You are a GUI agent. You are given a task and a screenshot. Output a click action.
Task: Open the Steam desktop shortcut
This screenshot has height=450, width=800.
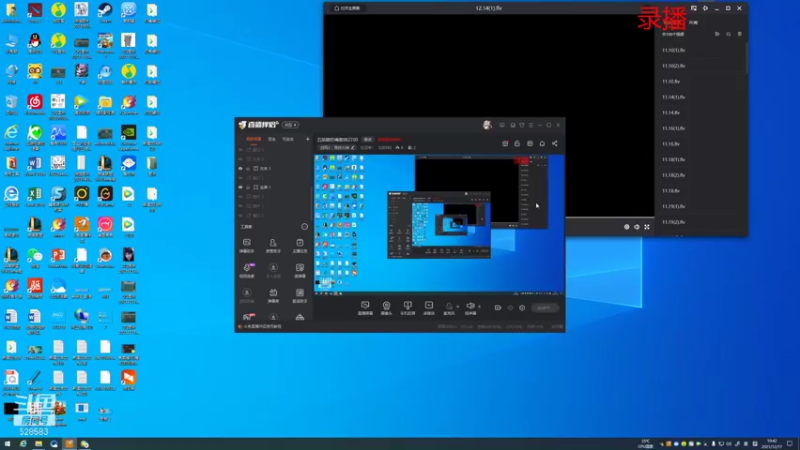pyautogui.click(x=105, y=11)
